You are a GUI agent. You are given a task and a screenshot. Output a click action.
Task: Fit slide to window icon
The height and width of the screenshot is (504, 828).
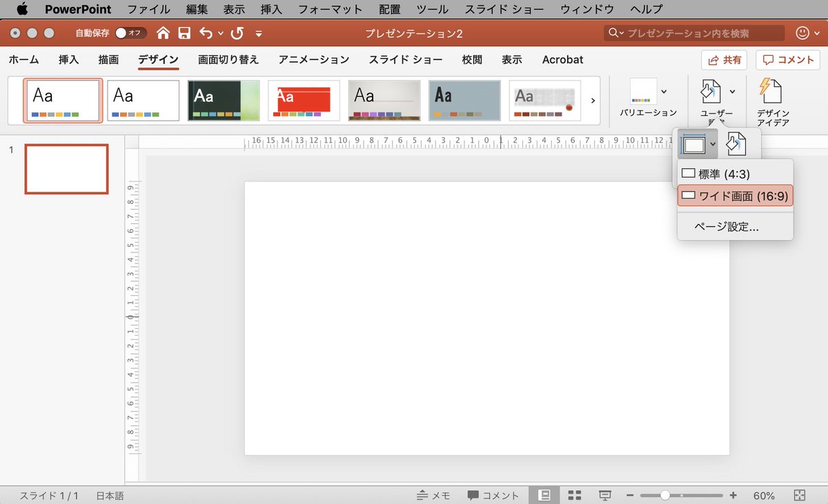tap(800, 496)
